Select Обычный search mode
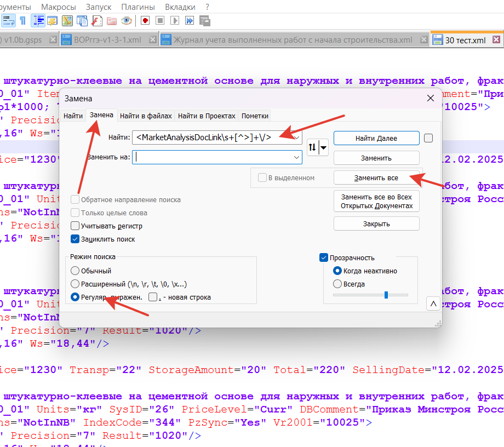The width and height of the screenshot is (504, 447). [x=75, y=271]
